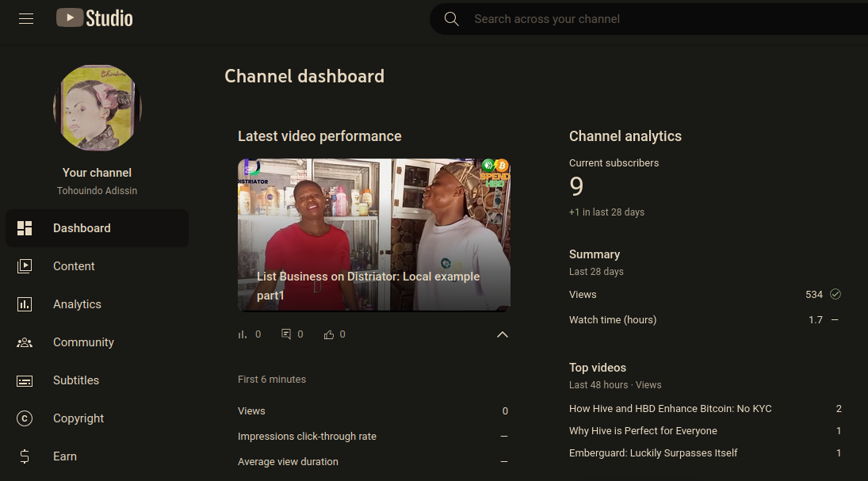The width and height of the screenshot is (868, 481).
Task: Open the hamburger menu icon
Action: point(26,19)
